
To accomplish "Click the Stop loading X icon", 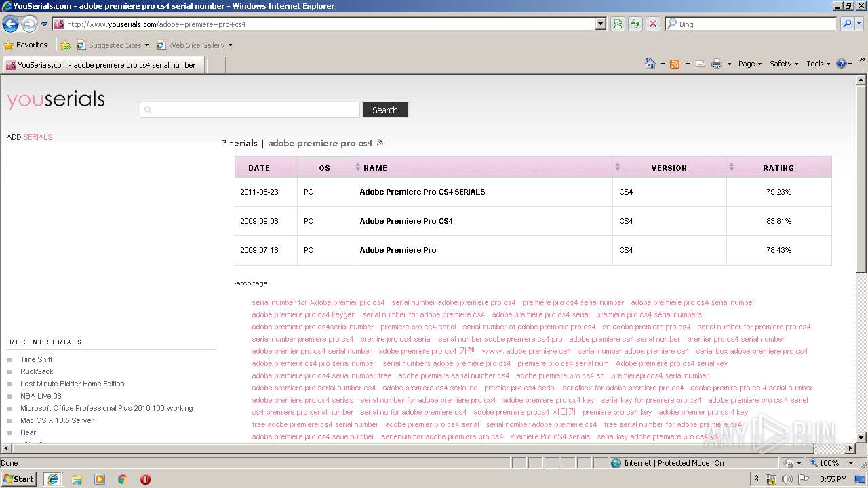I will click(653, 24).
